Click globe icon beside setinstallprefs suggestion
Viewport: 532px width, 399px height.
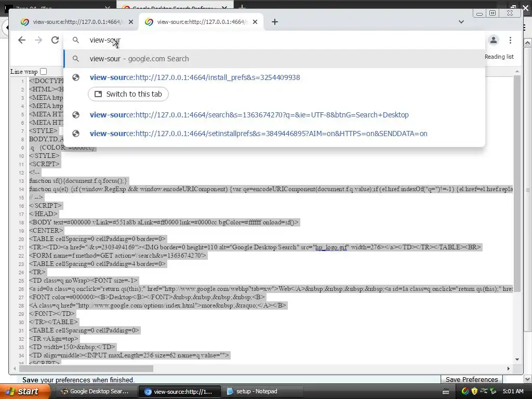click(76, 134)
